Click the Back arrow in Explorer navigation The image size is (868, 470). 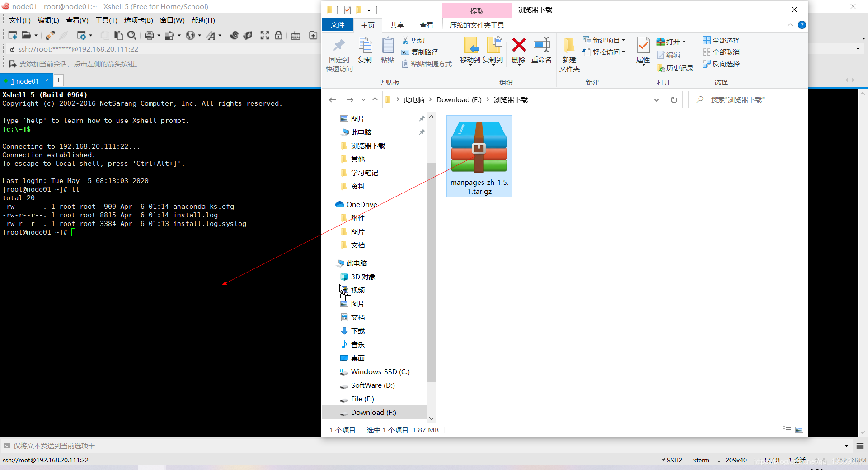pos(333,100)
